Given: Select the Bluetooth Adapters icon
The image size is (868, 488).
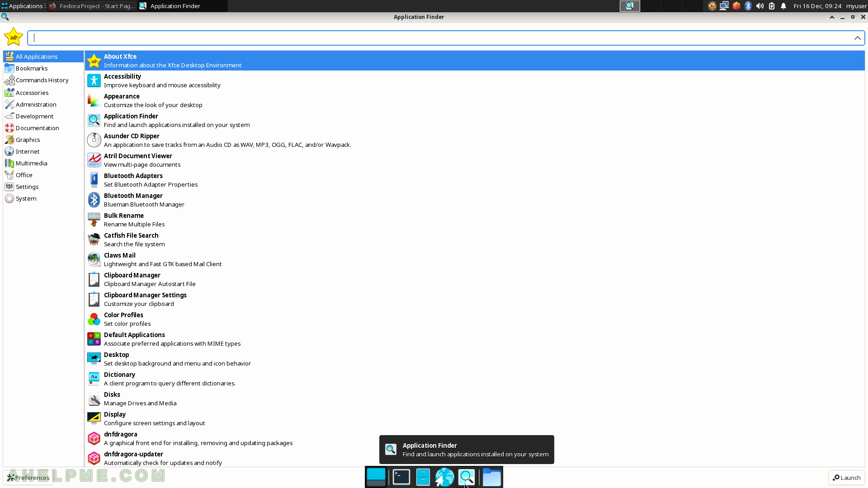Looking at the screenshot, I should click(x=94, y=180).
